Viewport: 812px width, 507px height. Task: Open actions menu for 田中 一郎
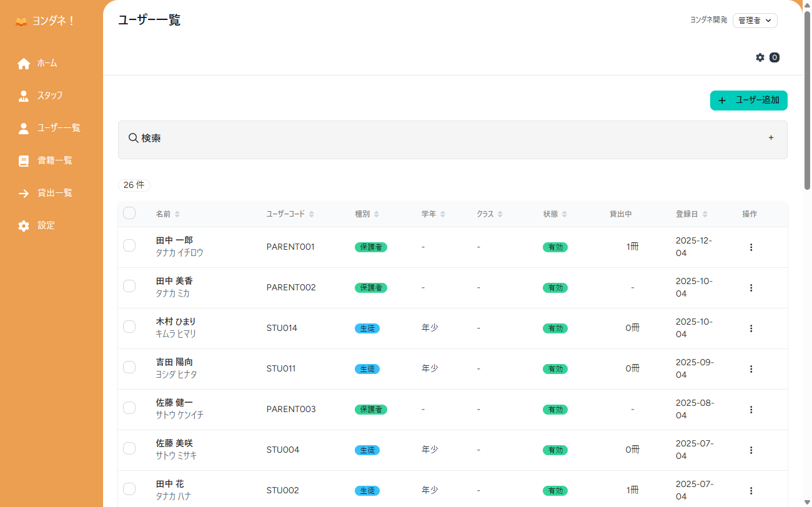point(751,247)
